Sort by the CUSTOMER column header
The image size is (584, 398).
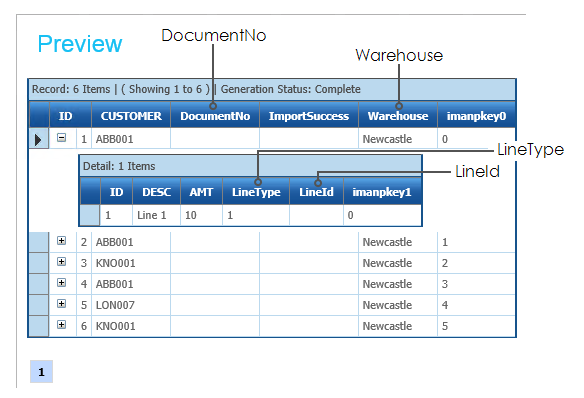[131, 116]
